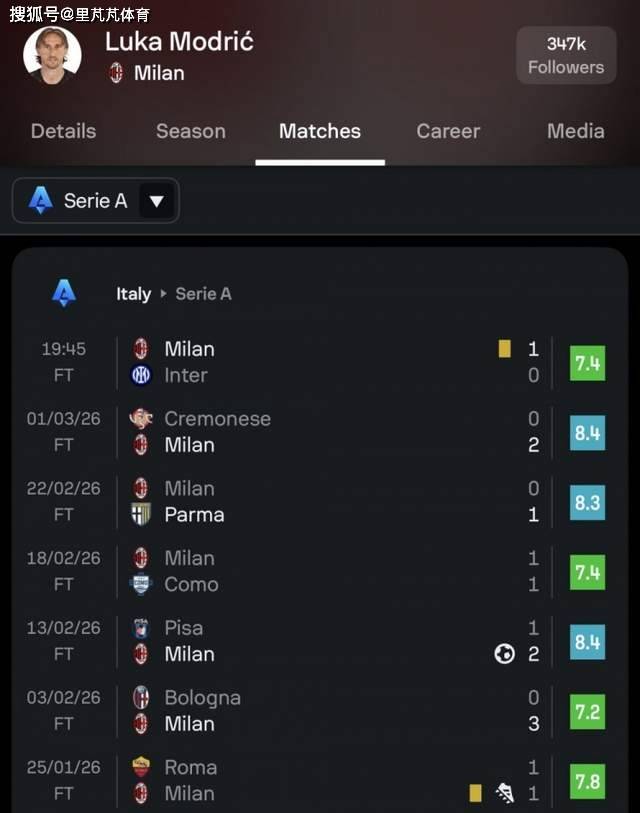Open the Italy country link
The height and width of the screenshot is (813, 640).
(x=133, y=294)
